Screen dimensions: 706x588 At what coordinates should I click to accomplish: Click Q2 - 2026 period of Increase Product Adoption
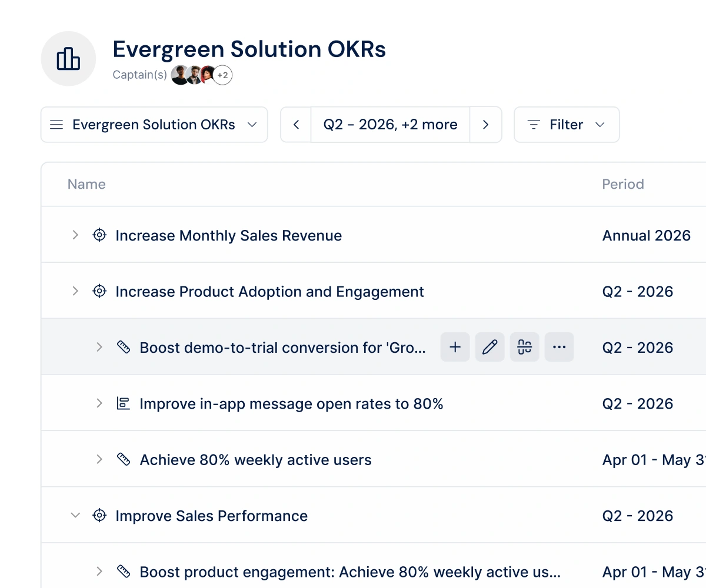[638, 292]
